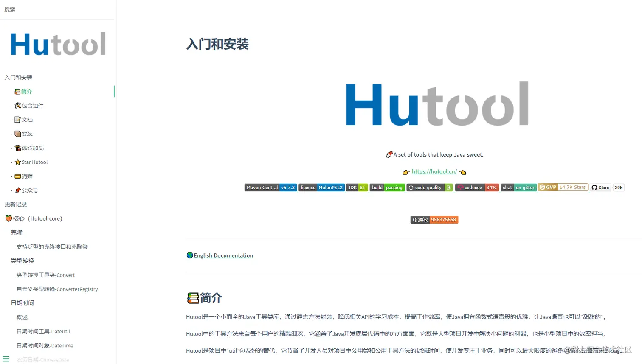Click the code quality B badge
This screenshot has height=364, width=642.
pos(430,188)
